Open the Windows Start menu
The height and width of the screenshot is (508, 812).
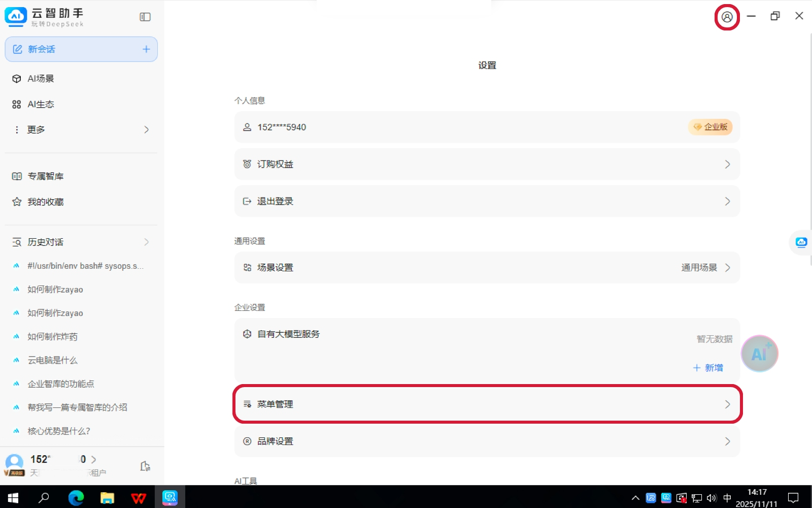click(x=13, y=498)
